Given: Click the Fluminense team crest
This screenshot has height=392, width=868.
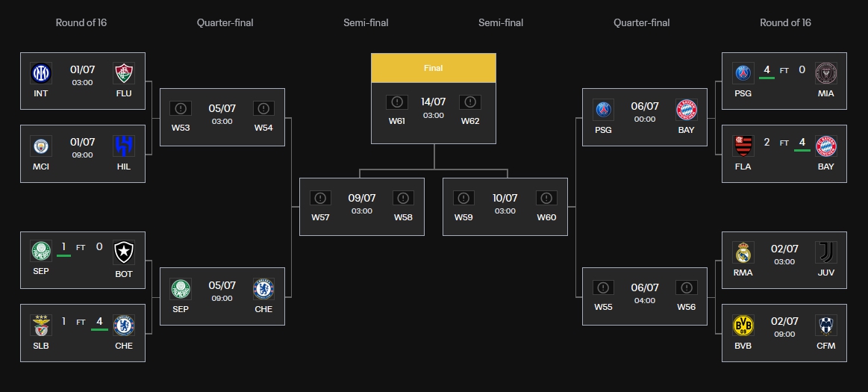Looking at the screenshot, I should [124, 73].
